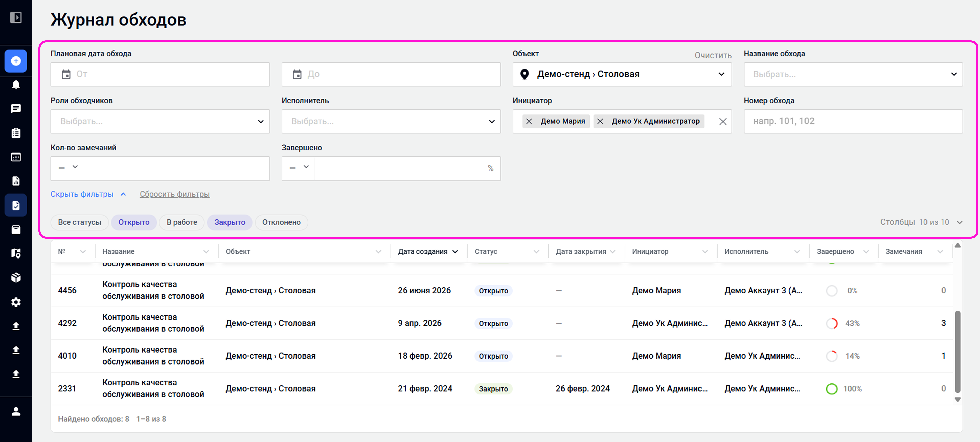Viewport: 980px width, 442px height.
Task: Open Статус column header menu
Action: (x=536, y=251)
